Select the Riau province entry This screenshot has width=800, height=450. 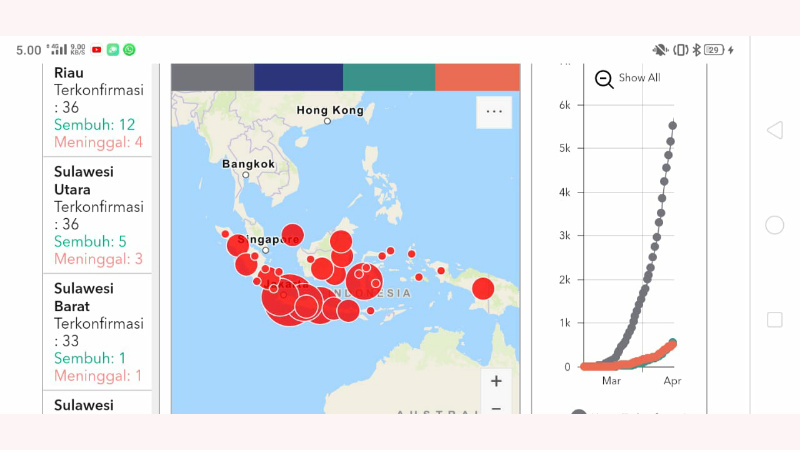click(97, 110)
